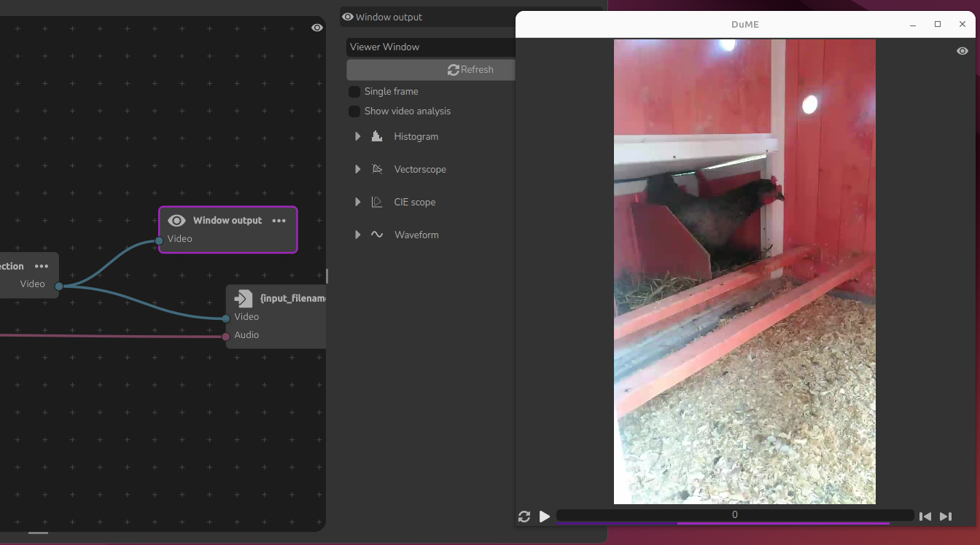
Task: Click the loop icon beside play button
Action: (524, 517)
